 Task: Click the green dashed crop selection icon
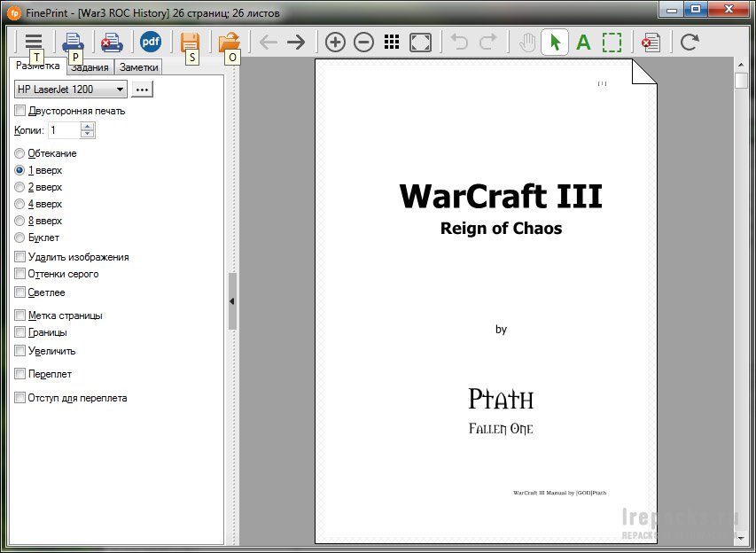[x=612, y=42]
